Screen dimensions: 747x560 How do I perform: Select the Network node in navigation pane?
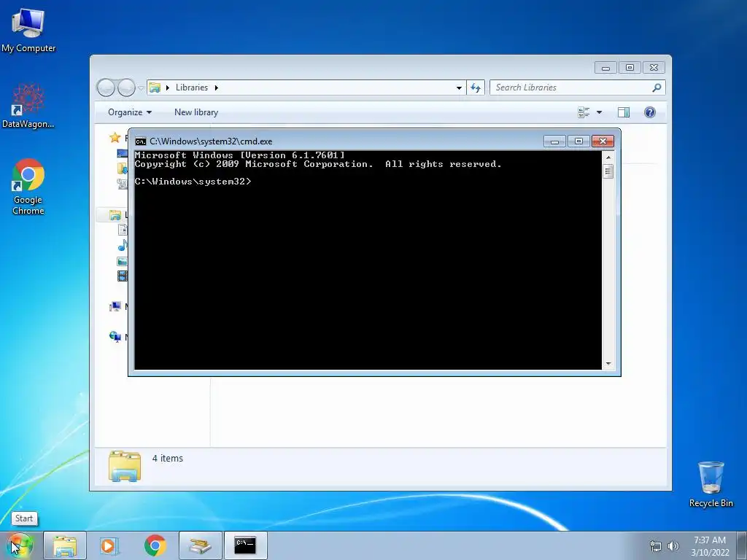pos(115,337)
